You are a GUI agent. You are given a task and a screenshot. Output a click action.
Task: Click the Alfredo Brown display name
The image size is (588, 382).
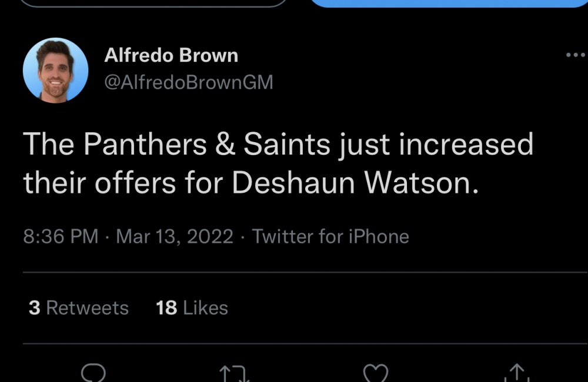(x=171, y=56)
